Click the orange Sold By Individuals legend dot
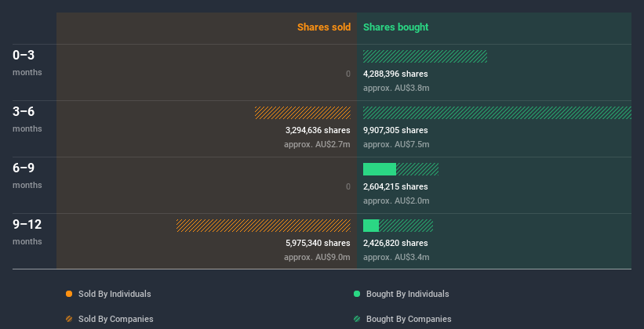This screenshot has height=329, width=644. point(69,294)
